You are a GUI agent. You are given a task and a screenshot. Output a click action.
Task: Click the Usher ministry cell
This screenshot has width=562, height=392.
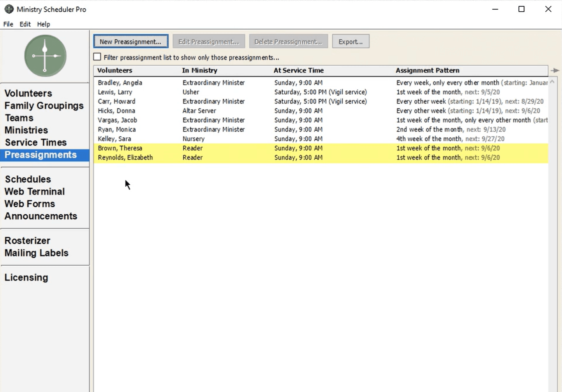point(191,92)
